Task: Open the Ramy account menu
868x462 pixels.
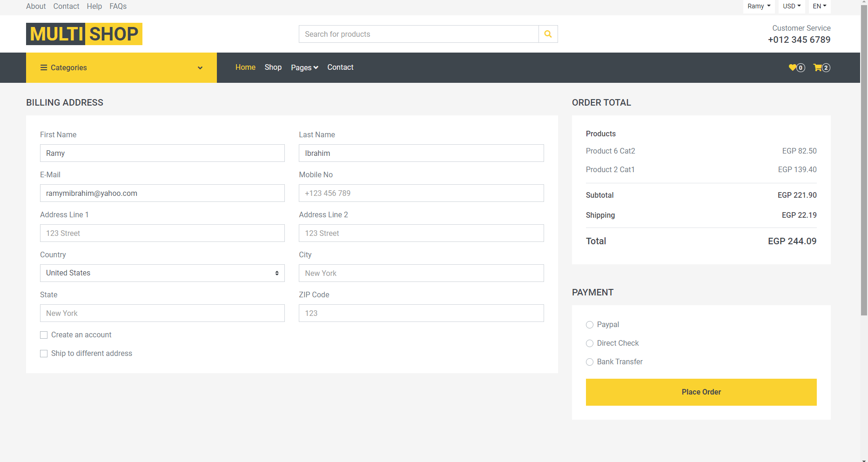Action: [x=758, y=6]
